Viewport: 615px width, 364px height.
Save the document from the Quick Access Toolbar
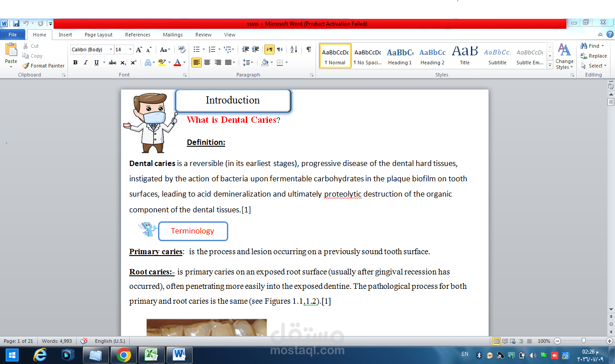pos(16,23)
